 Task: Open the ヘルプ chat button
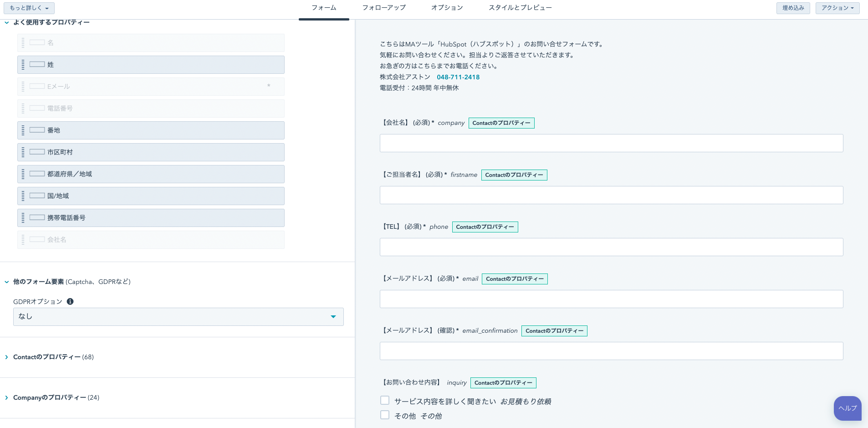coord(848,408)
